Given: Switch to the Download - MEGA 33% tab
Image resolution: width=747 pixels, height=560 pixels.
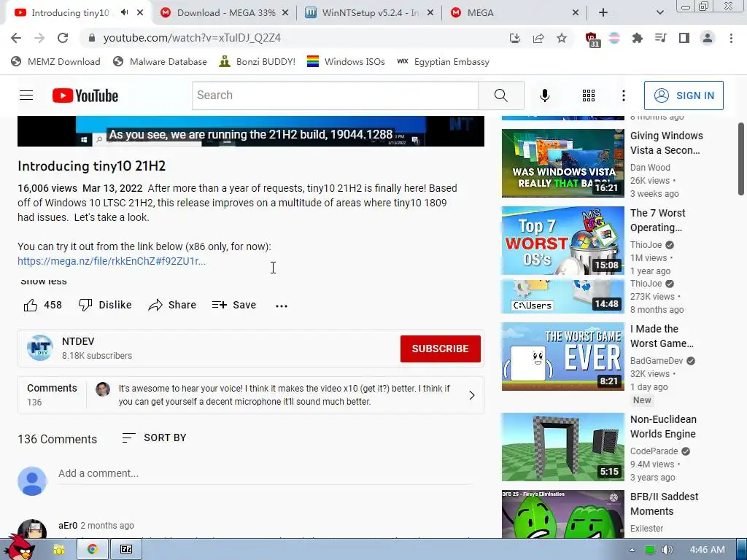Looking at the screenshot, I should coord(225,13).
